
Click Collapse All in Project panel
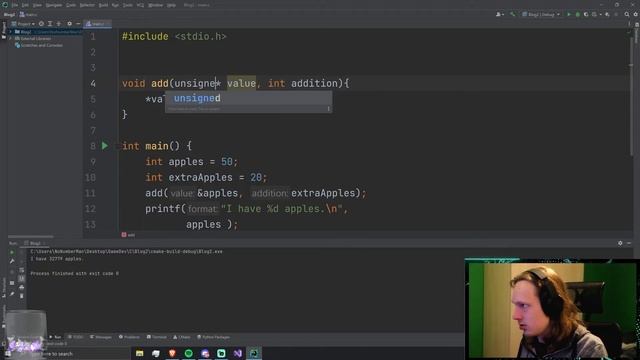point(58,24)
